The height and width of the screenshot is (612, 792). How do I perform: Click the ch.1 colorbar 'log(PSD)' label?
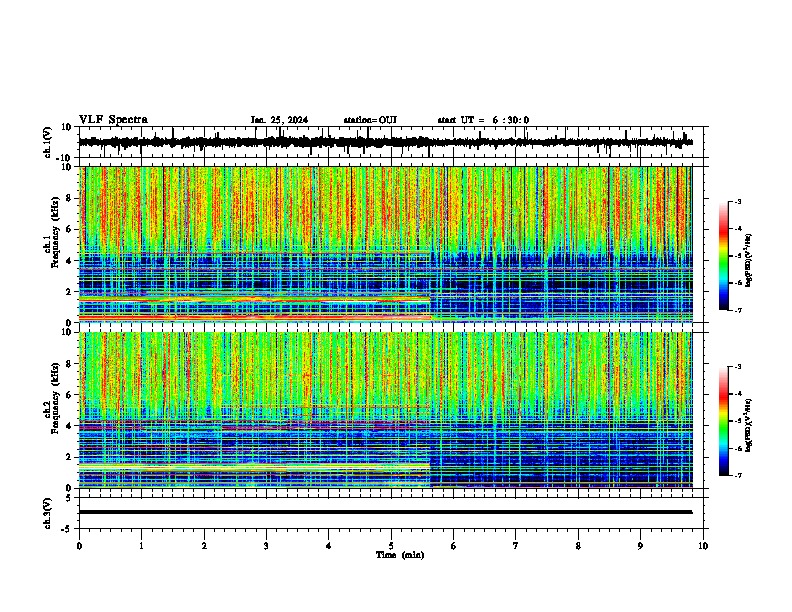point(749,261)
